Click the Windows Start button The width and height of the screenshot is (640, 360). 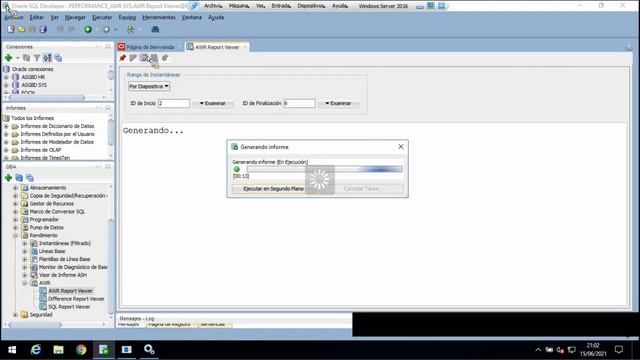[12, 350]
